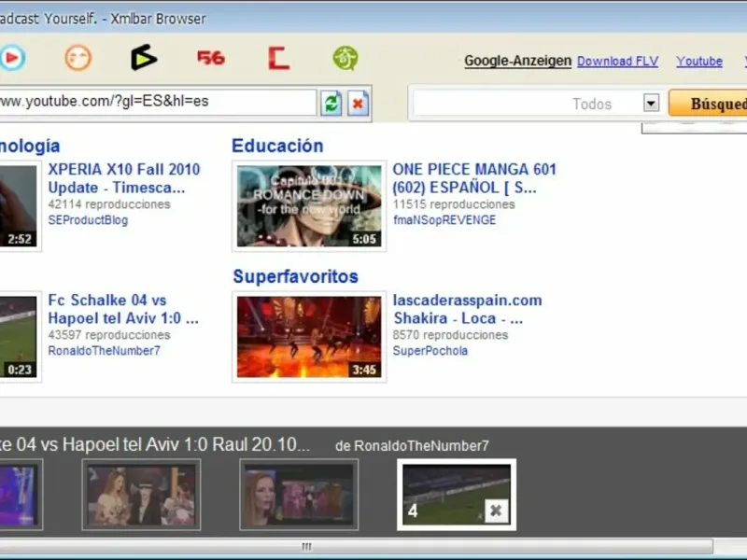The width and height of the screenshot is (747, 560).
Task: Open the XPERIA X10 Fall 2010 video title
Action: coord(124,178)
